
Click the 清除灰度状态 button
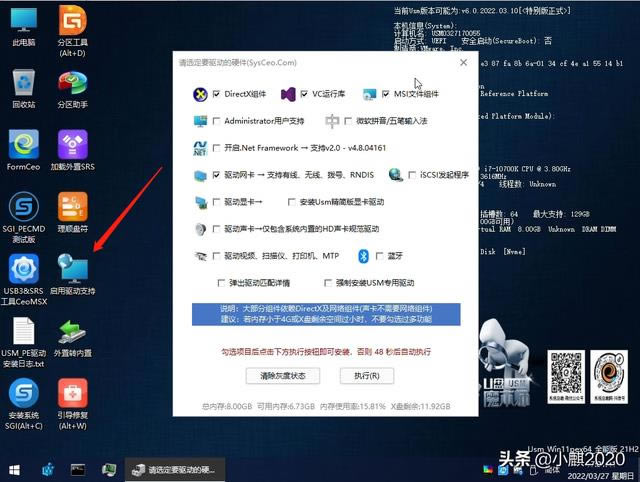coord(283,376)
